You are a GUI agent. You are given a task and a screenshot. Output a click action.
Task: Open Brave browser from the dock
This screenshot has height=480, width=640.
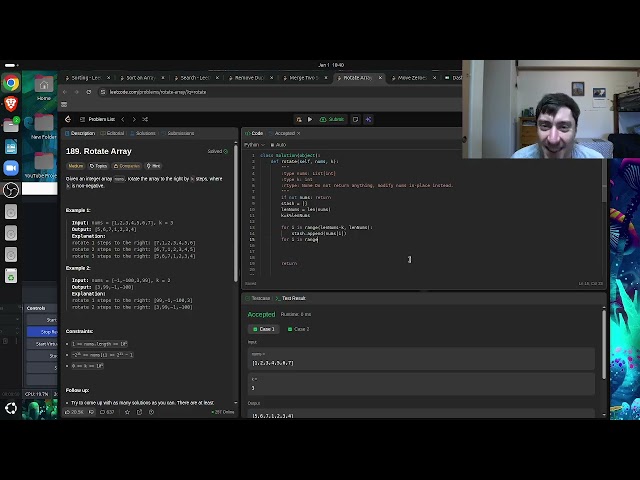coord(11,104)
